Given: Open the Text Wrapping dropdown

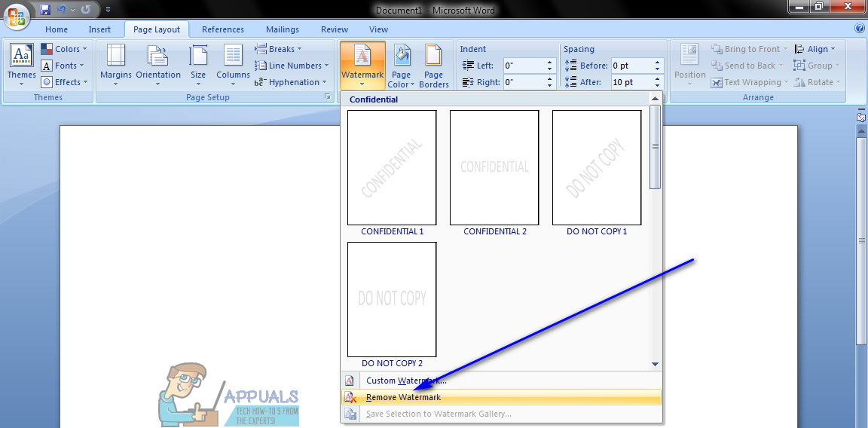Looking at the screenshot, I should 750,82.
